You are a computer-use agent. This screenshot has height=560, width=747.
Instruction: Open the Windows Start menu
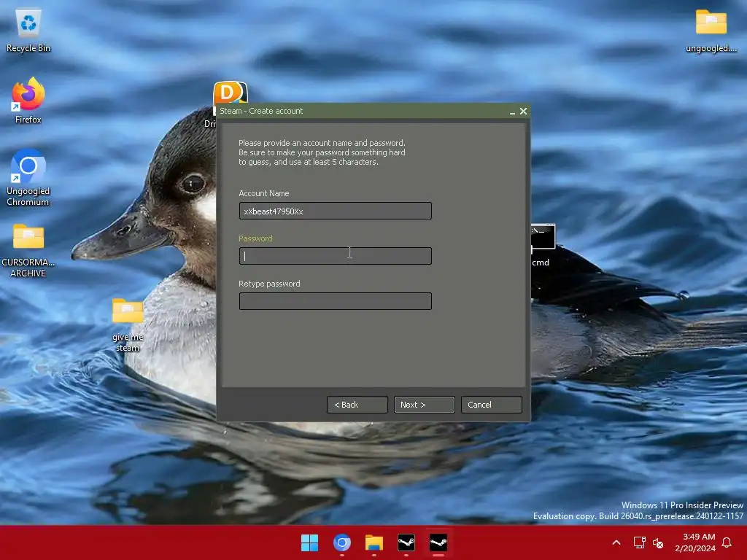(309, 542)
